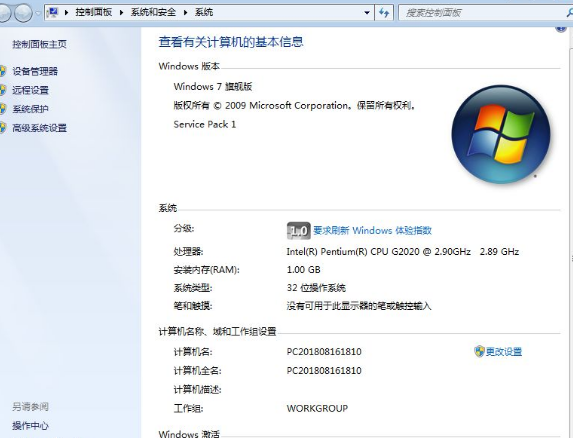
Task: Click the refresh icon beside address bar
Action: [x=384, y=13]
